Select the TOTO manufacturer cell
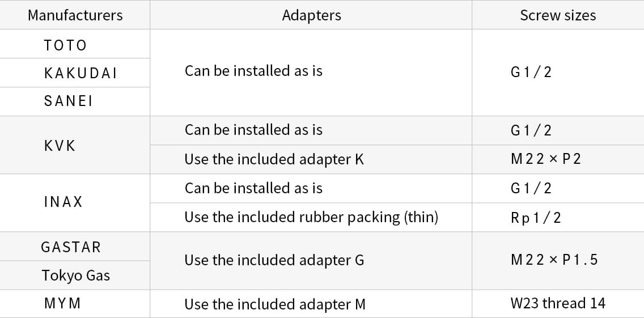 [75, 44]
